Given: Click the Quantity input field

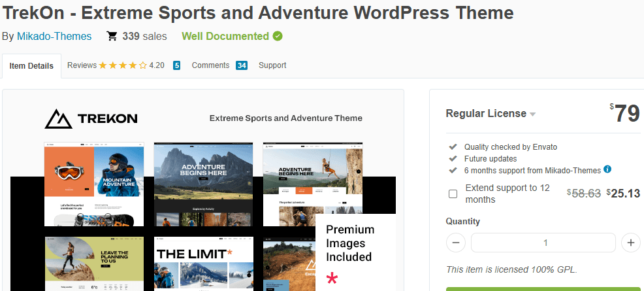Looking at the screenshot, I should coord(543,243).
